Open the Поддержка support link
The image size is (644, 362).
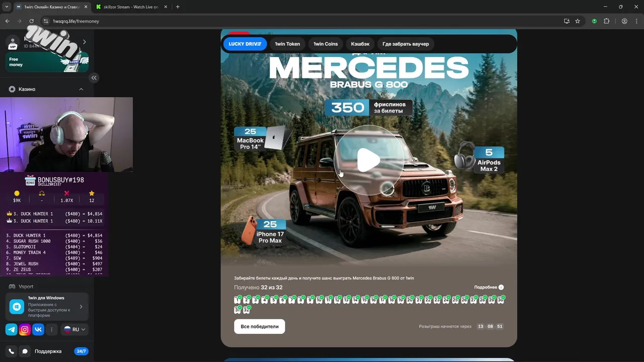(x=48, y=351)
